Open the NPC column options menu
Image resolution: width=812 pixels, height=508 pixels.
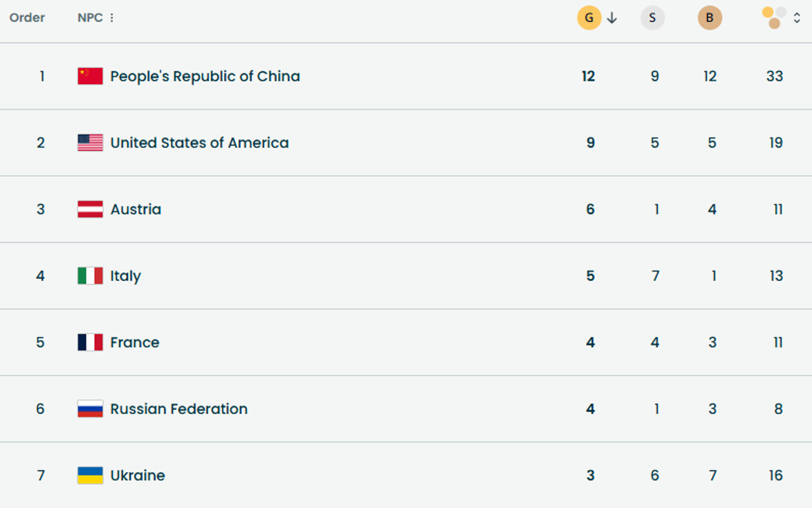click(x=112, y=18)
